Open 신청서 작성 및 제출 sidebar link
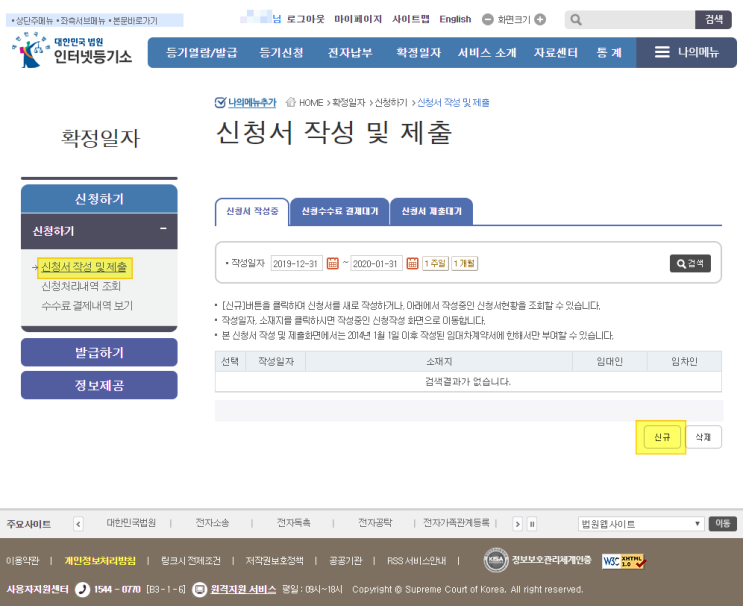The image size is (743, 606). pos(84,267)
